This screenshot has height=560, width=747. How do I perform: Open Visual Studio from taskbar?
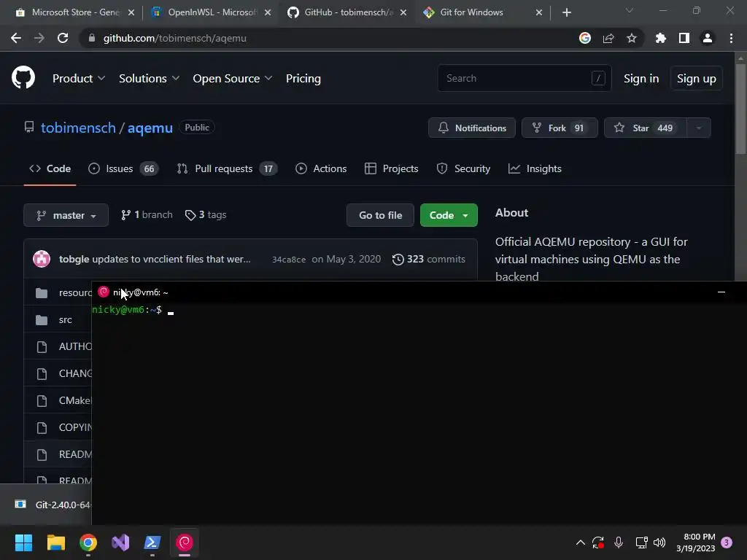tap(120, 542)
